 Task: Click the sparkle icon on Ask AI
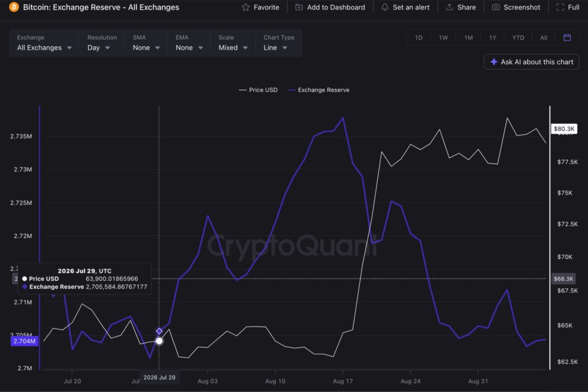494,62
